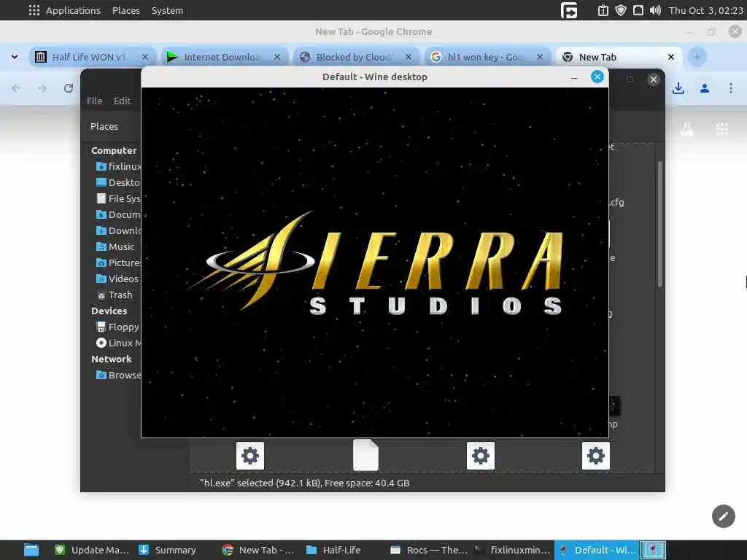This screenshot has height=560, width=747.
Task: Click Default Wine desktop taskbar entry
Action: [x=597, y=550]
